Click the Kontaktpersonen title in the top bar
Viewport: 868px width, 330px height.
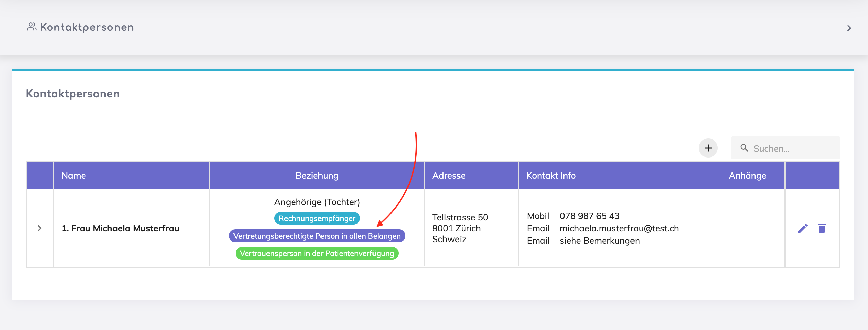point(87,27)
